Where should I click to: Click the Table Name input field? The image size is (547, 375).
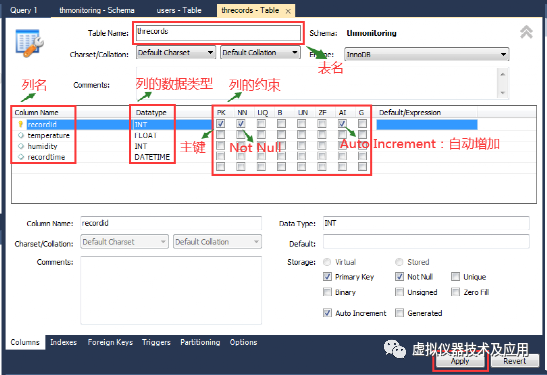click(x=218, y=33)
